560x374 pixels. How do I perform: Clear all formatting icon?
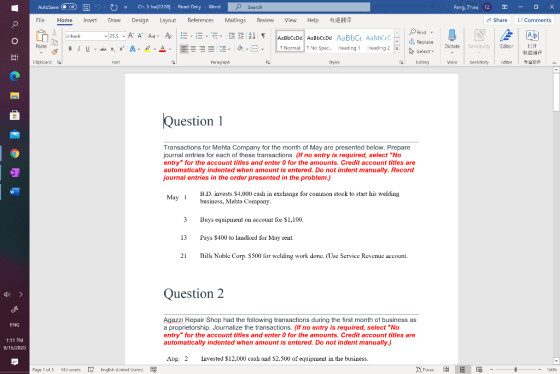coord(168,36)
